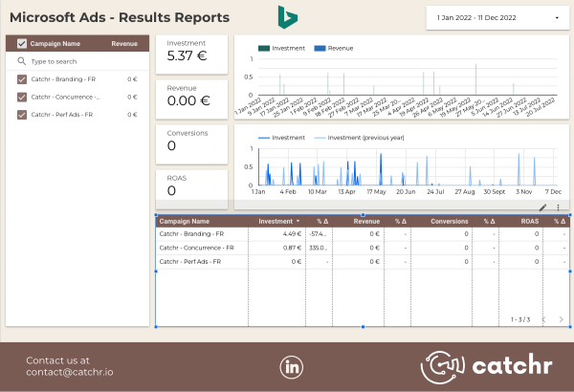Image resolution: width=574 pixels, height=392 pixels.
Task: Click the -57.4 percent change cell
Action: (318, 234)
